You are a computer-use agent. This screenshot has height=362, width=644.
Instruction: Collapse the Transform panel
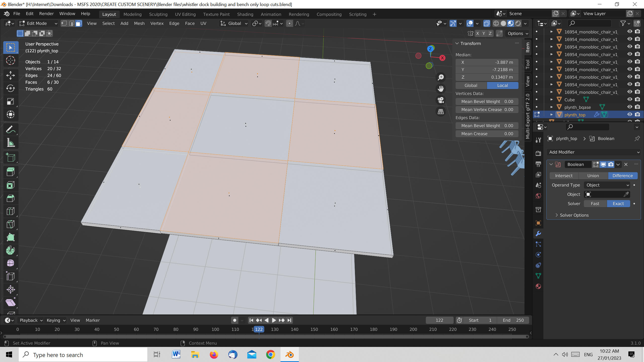tap(457, 43)
